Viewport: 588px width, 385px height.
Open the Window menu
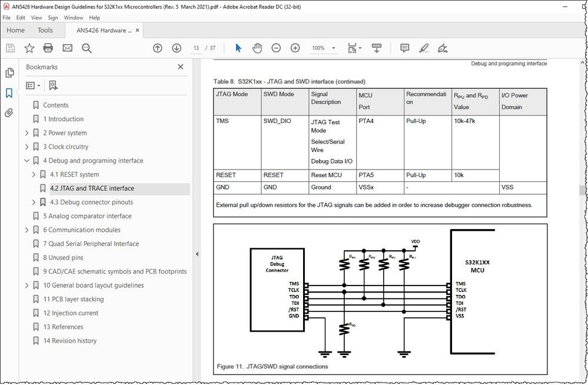point(74,18)
